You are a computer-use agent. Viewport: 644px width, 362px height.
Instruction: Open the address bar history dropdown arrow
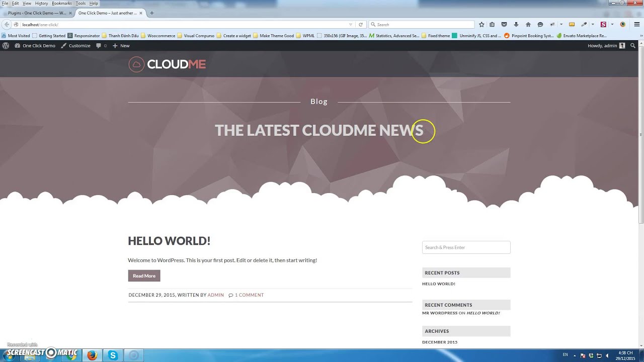click(x=351, y=24)
